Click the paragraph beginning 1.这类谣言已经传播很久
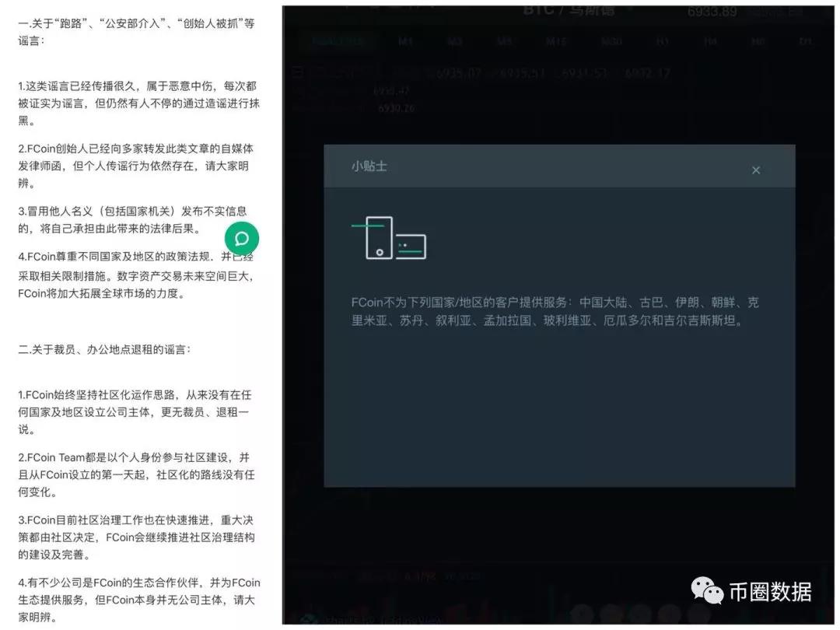Screen dimensions: 840x630 tap(138, 103)
